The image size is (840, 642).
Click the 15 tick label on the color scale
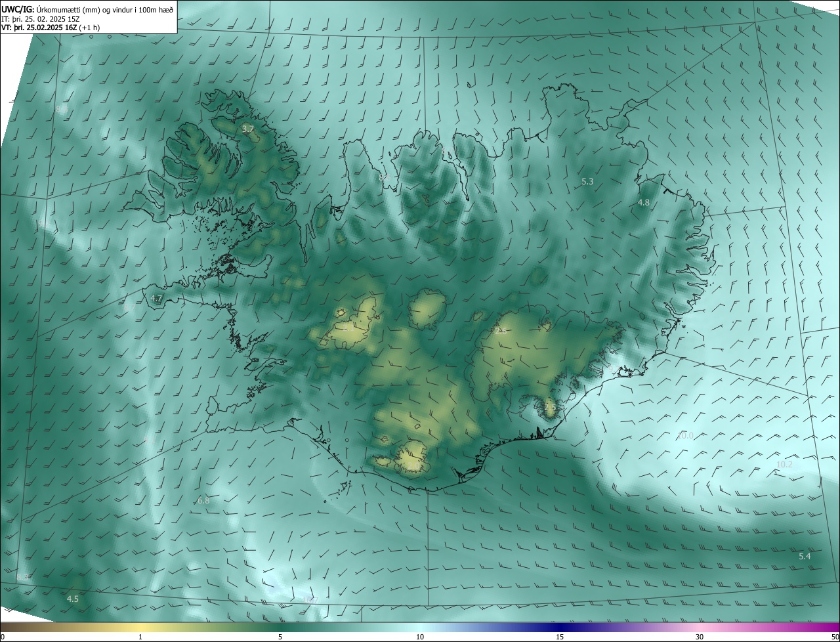coord(560,637)
